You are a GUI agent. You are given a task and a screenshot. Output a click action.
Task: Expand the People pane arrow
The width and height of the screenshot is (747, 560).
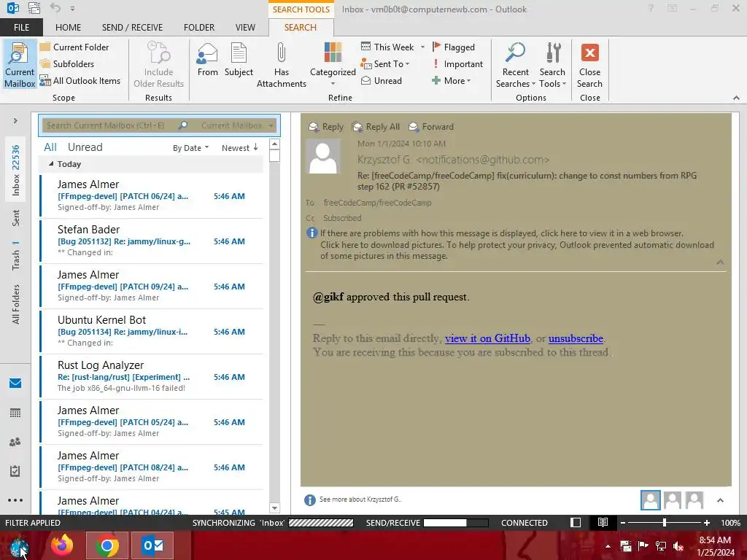click(x=720, y=500)
